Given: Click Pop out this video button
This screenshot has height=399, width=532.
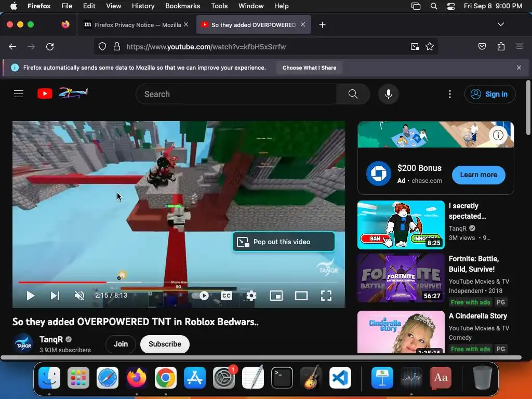Looking at the screenshot, I should point(284,242).
